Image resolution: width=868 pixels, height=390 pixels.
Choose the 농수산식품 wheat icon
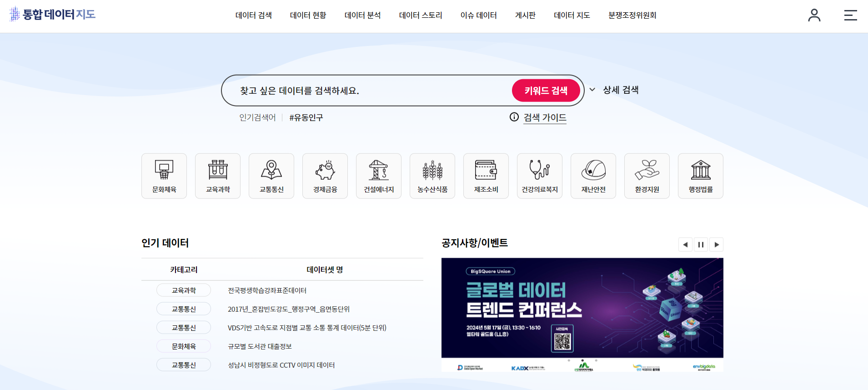432,176
